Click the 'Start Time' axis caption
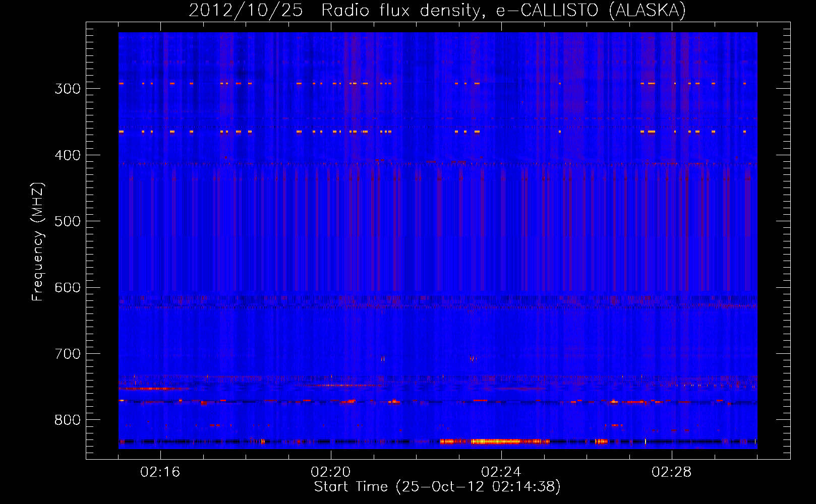816x504 pixels. click(x=437, y=487)
